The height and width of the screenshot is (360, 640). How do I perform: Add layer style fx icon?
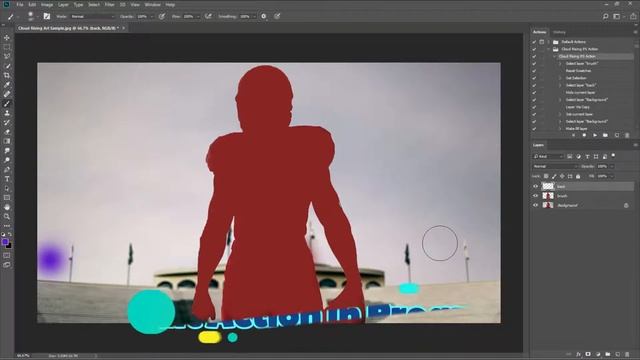click(578, 354)
